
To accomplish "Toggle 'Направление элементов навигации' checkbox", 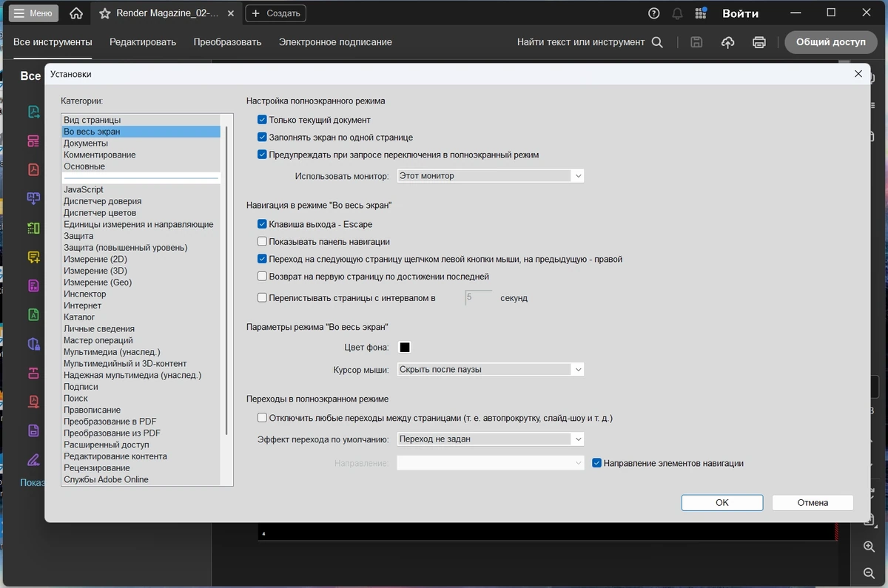I will point(597,463).
